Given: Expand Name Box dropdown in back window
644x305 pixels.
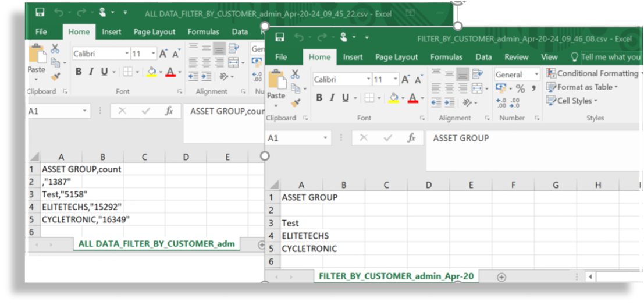Looking at the screenshot, I should click(x=84, y=111).
